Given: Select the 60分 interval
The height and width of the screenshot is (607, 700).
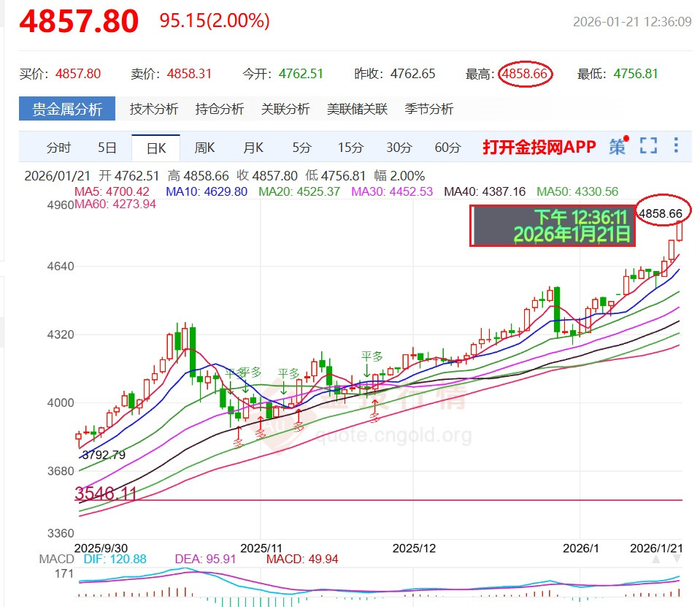Looking at the screenshot, I should coord(447,148).
